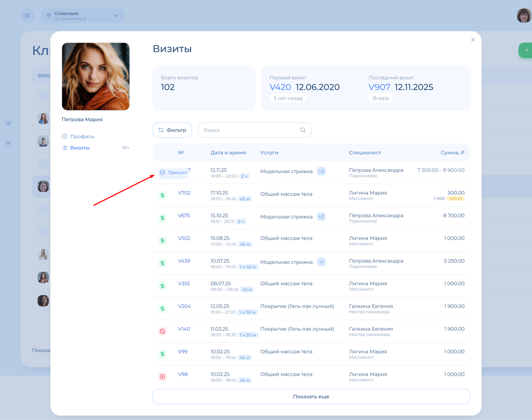532x420 pixels.
Task: Click the paid status icon for visit V702
Action: tap(162, 195)
